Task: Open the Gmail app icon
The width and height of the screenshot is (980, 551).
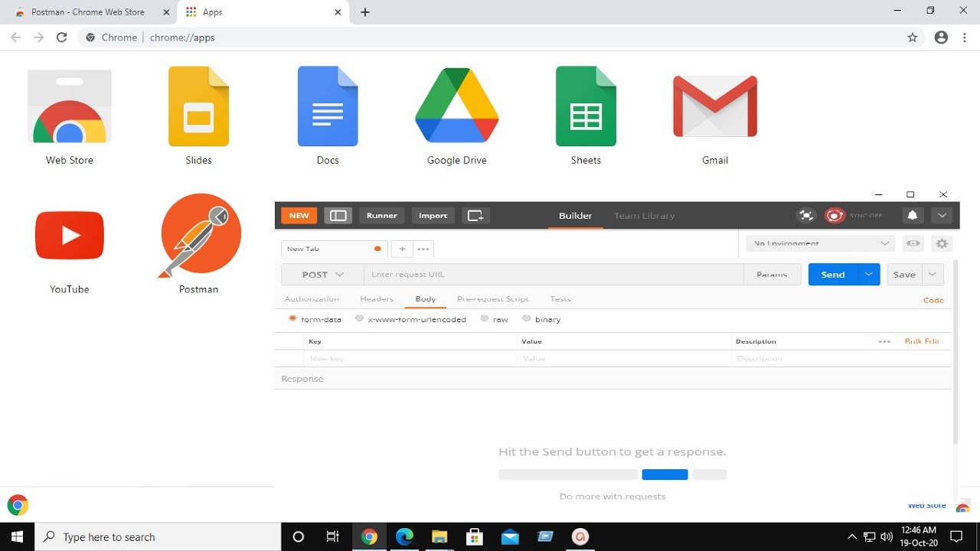Action: [715, 106]
